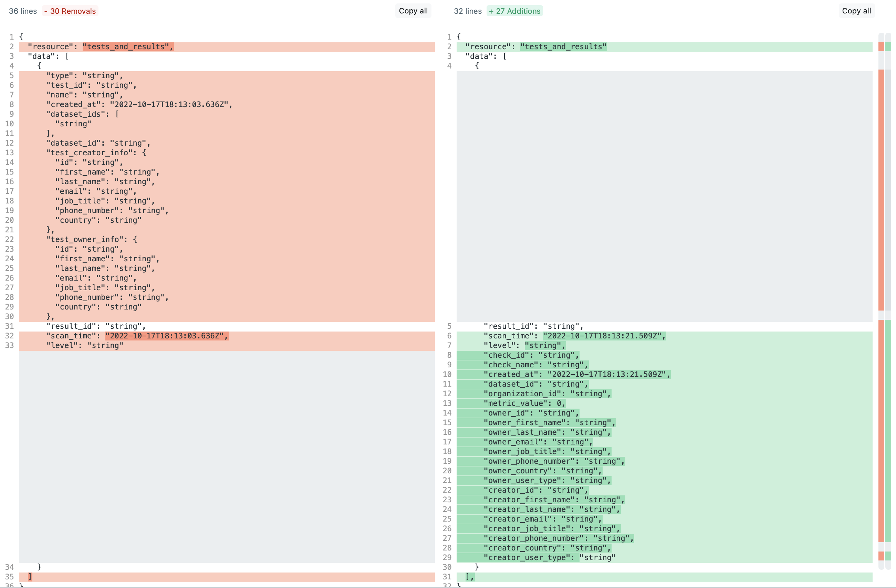Image resolution: width=896 pixels, height=588 pixels.
Task: Click the "creator_phone_number": "string" line
Action: 558,538
